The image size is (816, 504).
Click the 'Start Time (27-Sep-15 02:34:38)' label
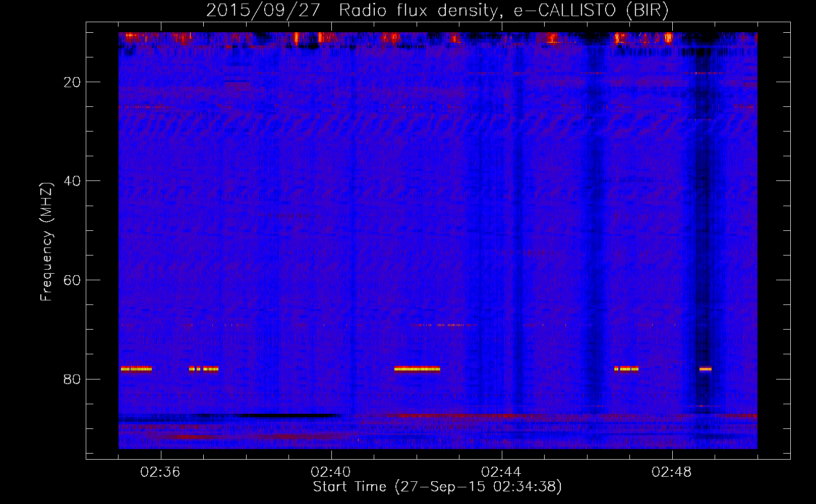coord(437,487)
